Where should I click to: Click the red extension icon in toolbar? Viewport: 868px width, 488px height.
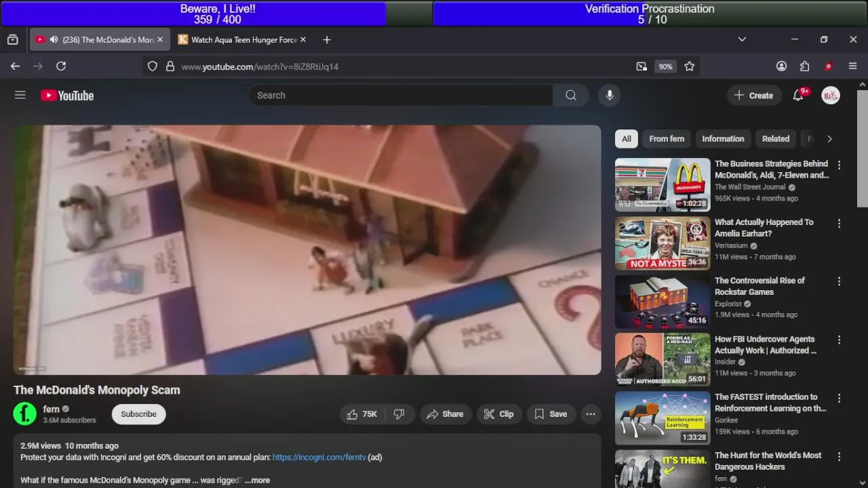tap(828, 66)
